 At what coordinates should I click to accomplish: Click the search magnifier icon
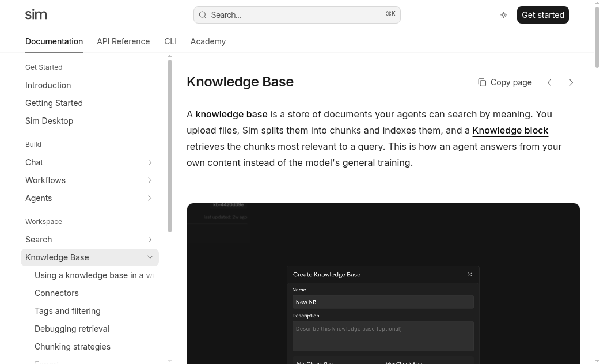tap(203, 15)
